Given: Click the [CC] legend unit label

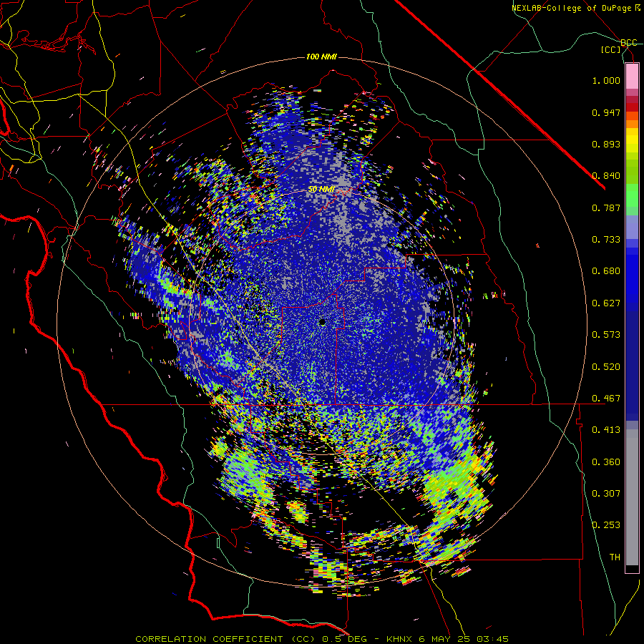Looking at the screenshot, I should click(611, 49).
